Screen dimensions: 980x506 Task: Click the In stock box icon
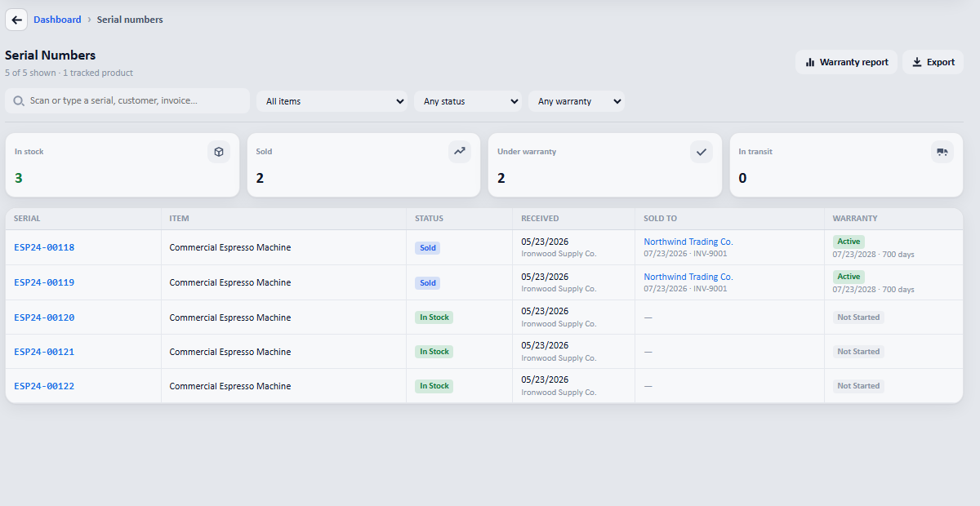[219, 152]
